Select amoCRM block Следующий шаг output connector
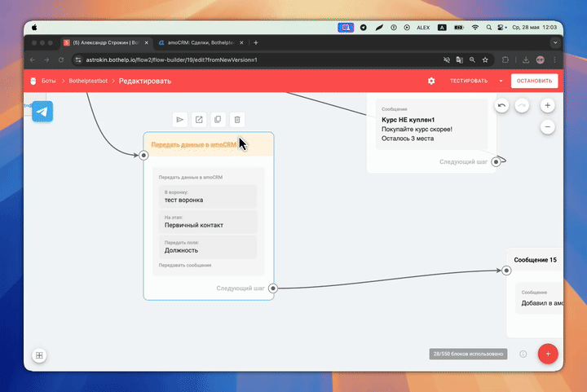This screenshot has height=392, width=587. coord(273,288)
